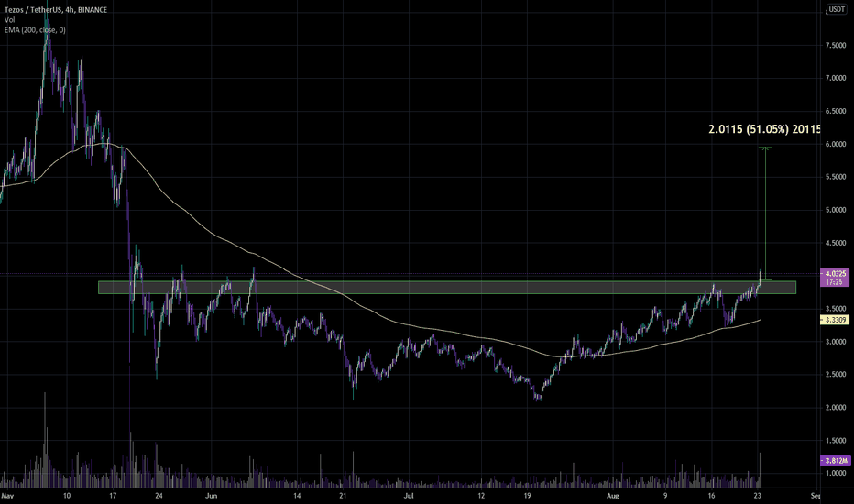
Task: Click the 23 date label on time axis
Action: tap(757, 496)
